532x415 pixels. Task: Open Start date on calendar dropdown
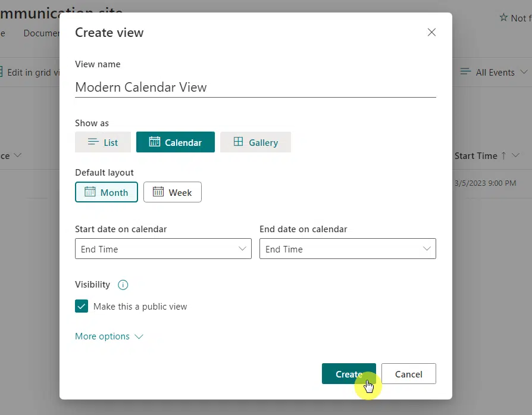(163, 249)
